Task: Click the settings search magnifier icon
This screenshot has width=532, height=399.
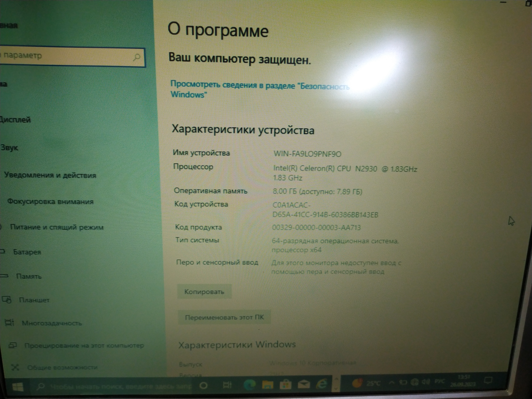Action: click(137, 57)
